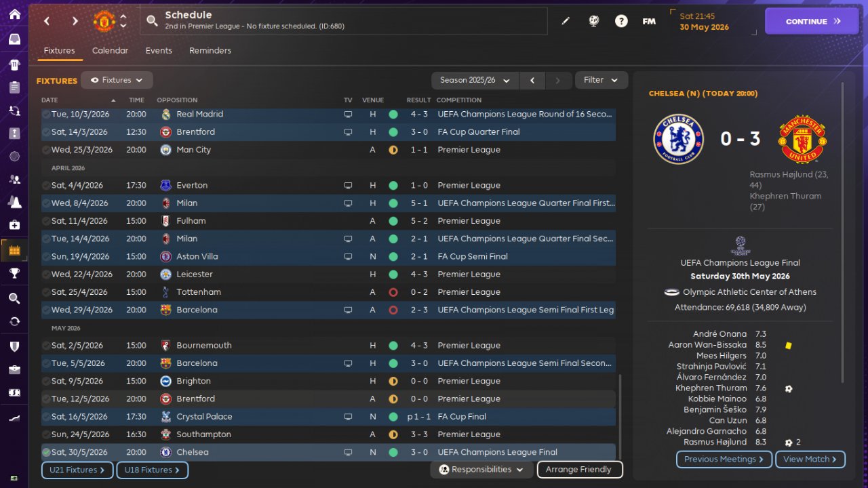Expand the Responsibilities dropdown

click(x=481, y=469)
